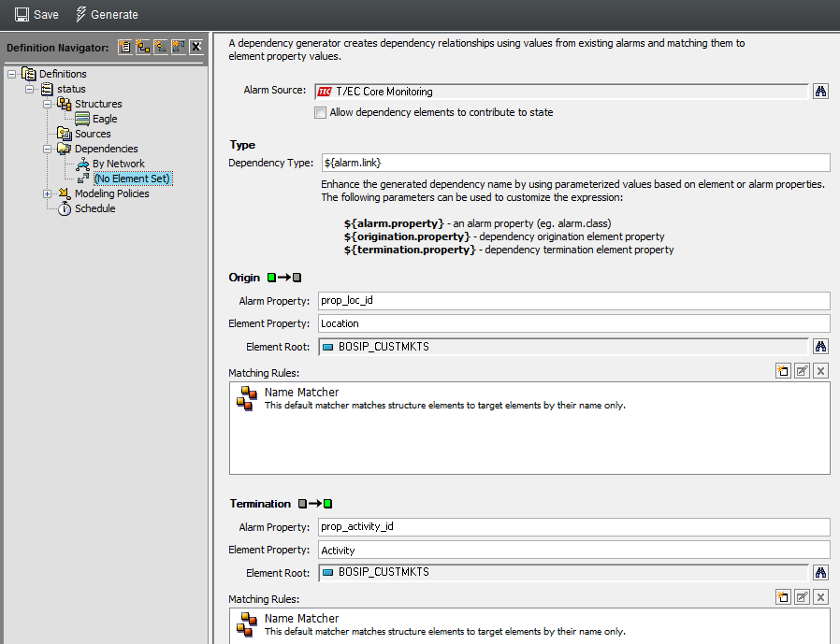Image resolution: width=840 pixels, height=644 pixels.
Task: Click the Termination section heading
Action: (x=260, y=504)
